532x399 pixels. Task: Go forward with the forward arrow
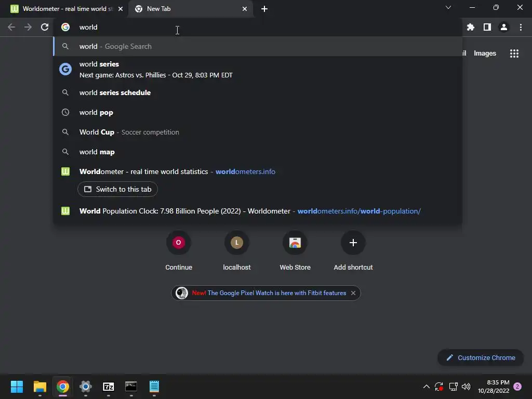coord(28,27)
